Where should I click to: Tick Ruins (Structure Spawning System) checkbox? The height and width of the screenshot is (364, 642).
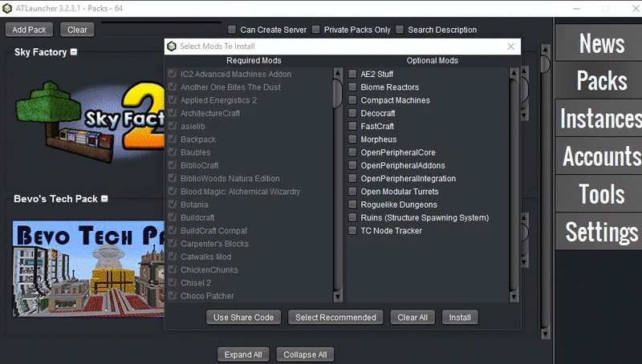click(x=352, y=217)
